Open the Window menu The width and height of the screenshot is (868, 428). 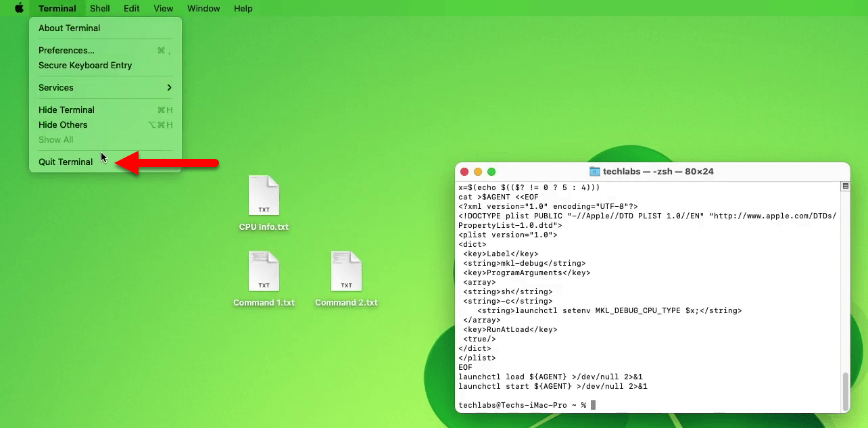point(203,8)
